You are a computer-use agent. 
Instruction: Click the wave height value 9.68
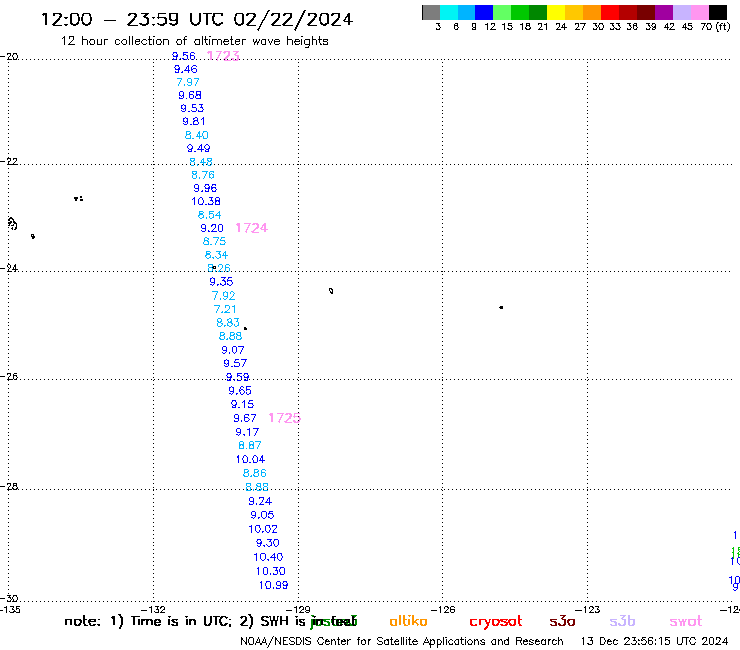pyautogui.click(x=190, y=95)
